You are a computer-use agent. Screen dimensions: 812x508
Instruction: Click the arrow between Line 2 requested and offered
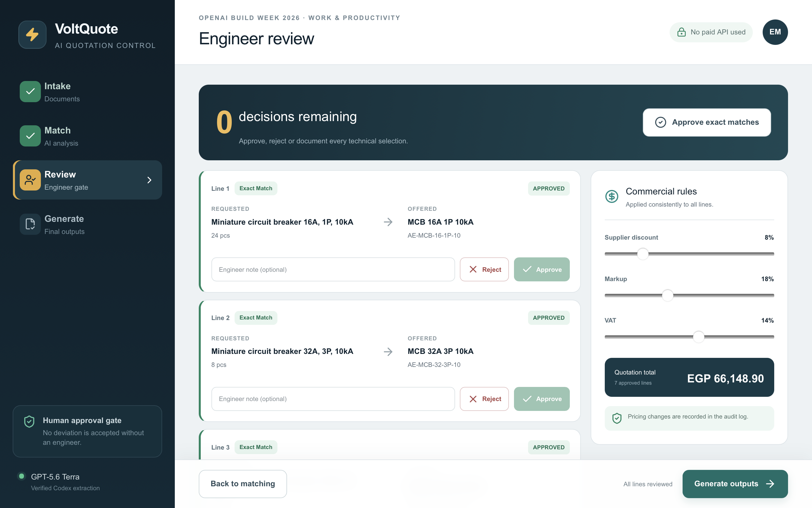click(x=388, y=351)
